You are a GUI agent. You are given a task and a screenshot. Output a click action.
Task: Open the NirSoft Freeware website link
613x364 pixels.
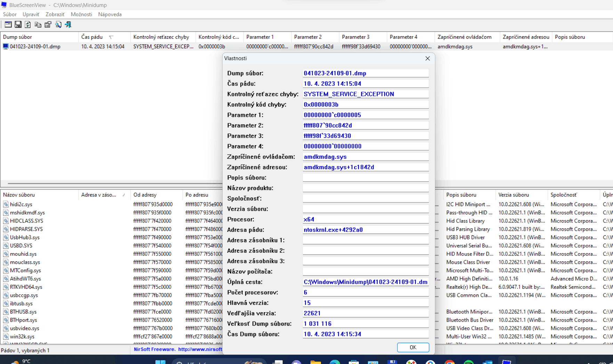[178, 349]
